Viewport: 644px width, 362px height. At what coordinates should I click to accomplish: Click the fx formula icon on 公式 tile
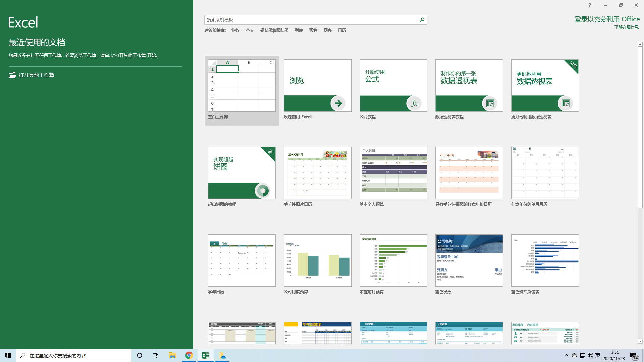tap(414, 103)
